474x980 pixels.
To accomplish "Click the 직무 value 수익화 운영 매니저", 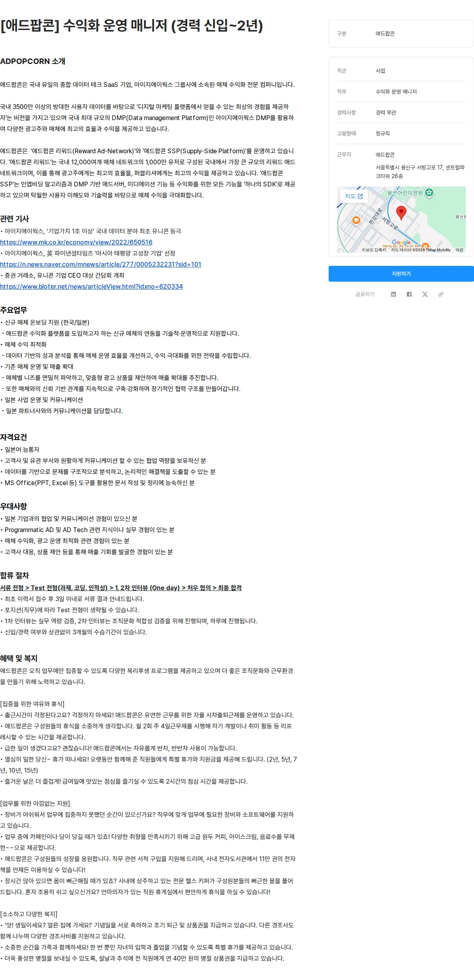I will (x=396, y=92).
